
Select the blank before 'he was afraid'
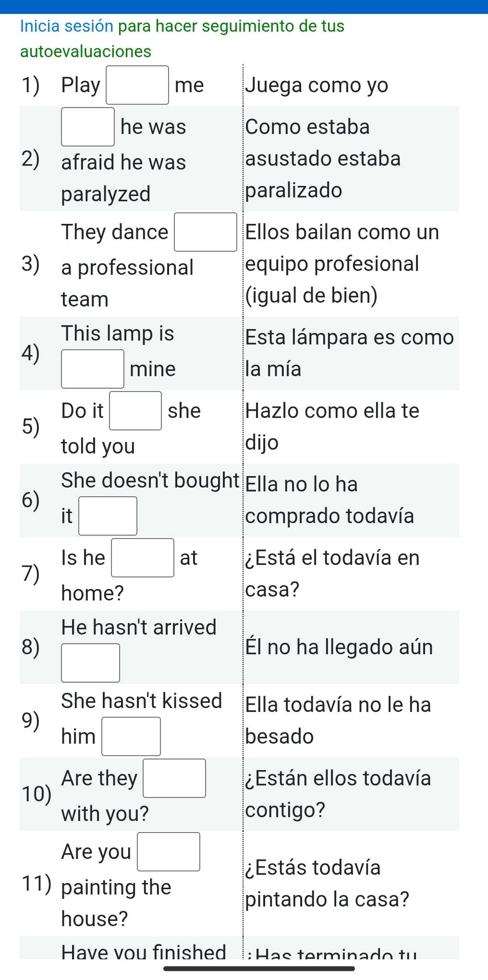pyautogui.click(x=88, y=127)
